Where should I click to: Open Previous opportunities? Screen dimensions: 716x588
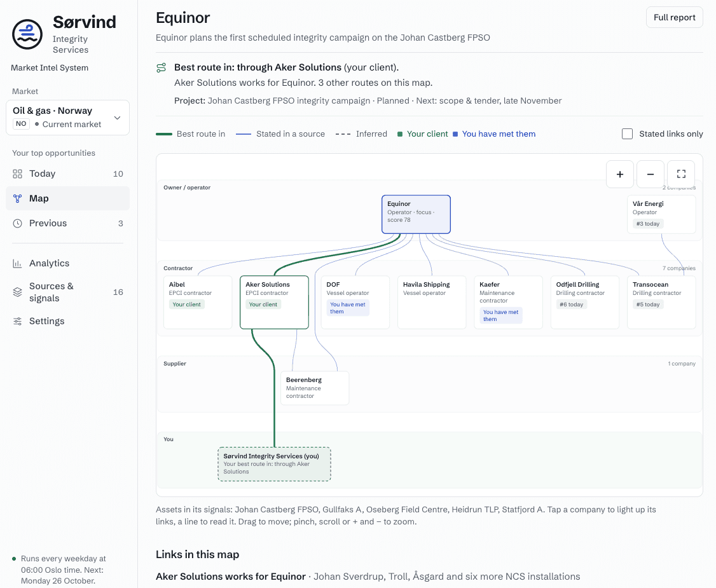point(67,223)
